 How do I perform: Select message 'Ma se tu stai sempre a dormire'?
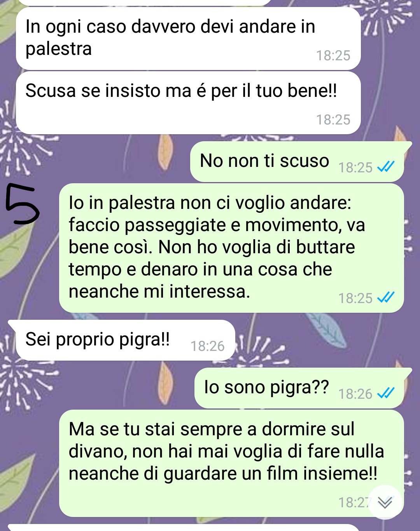point(231,463)
